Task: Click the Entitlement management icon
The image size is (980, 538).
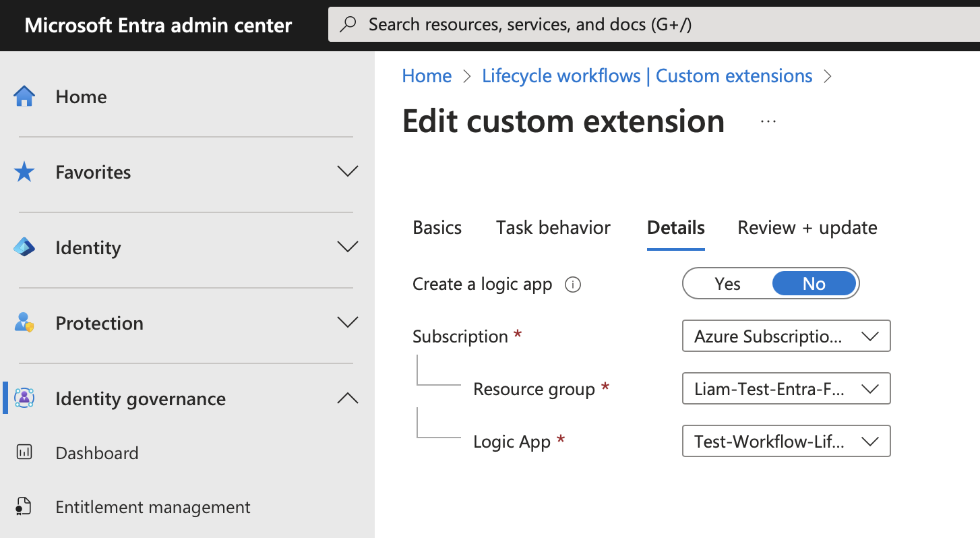Action: point(24,506)
